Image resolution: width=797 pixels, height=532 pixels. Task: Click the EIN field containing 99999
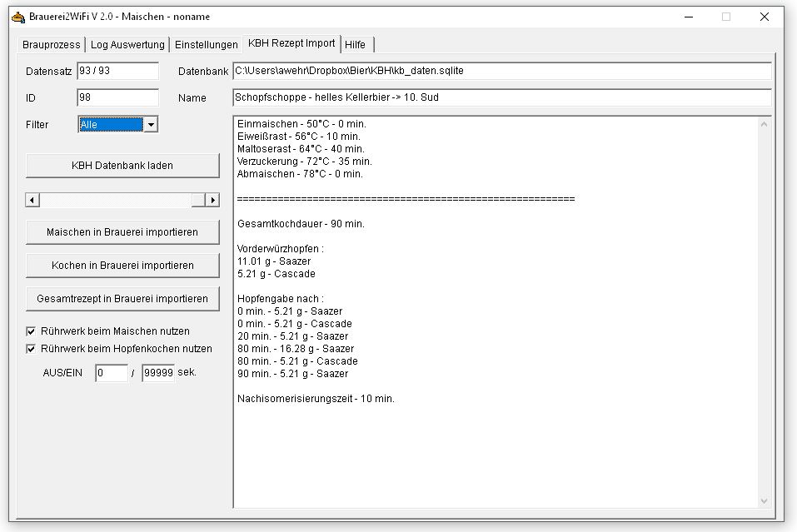pos(158,373)
